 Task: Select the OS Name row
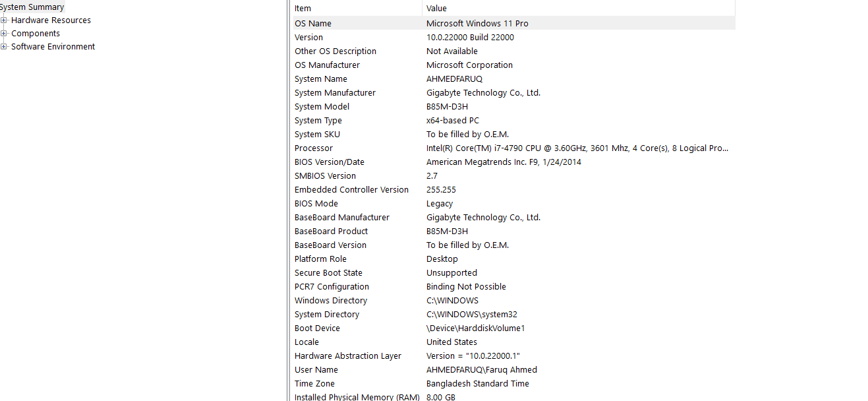coord(513,23)
